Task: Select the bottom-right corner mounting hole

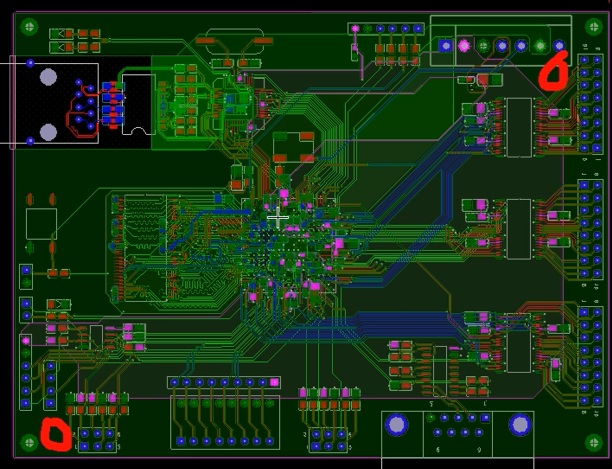Action: click(592, 442)
